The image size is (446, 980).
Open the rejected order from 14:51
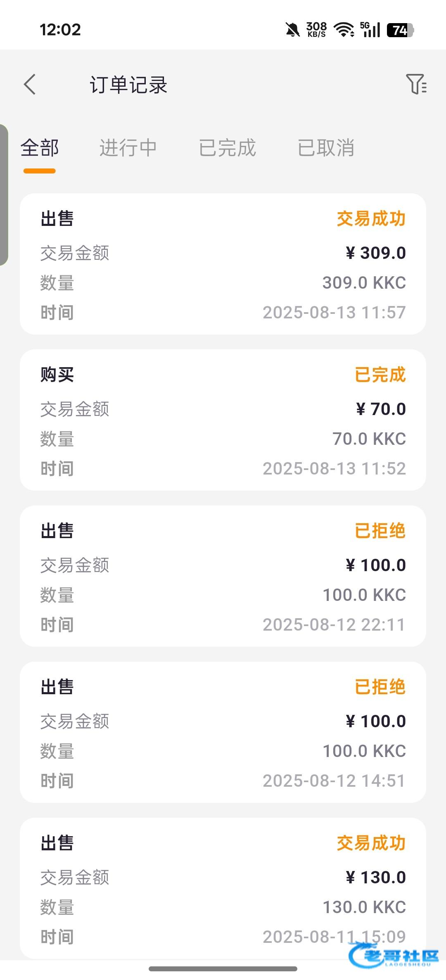click(223, 733)
